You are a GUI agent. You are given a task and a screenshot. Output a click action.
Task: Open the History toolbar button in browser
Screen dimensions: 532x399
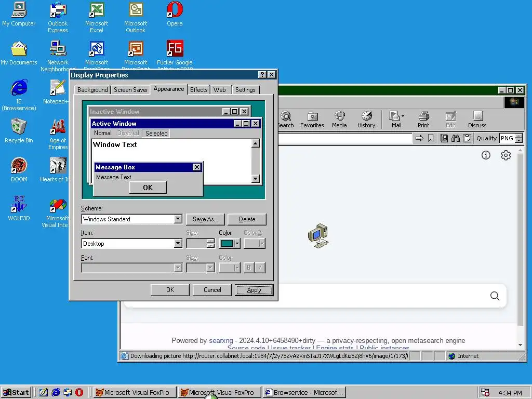tap(366, 120)
